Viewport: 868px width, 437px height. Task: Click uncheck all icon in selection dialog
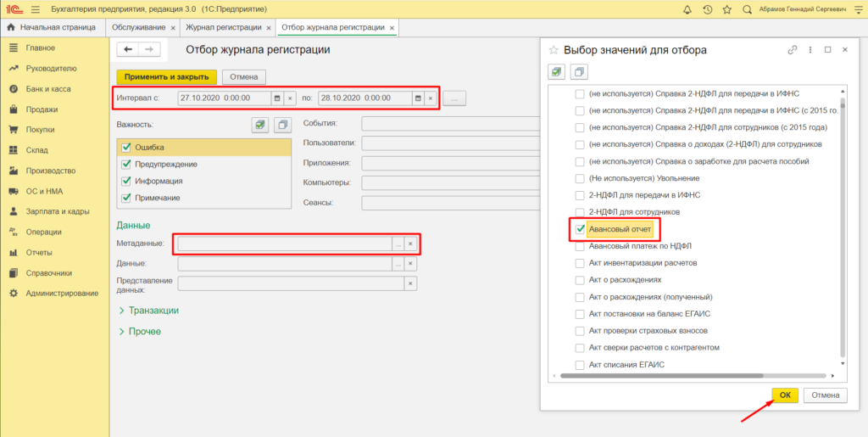pyautogui.click(x=578, y=72)
